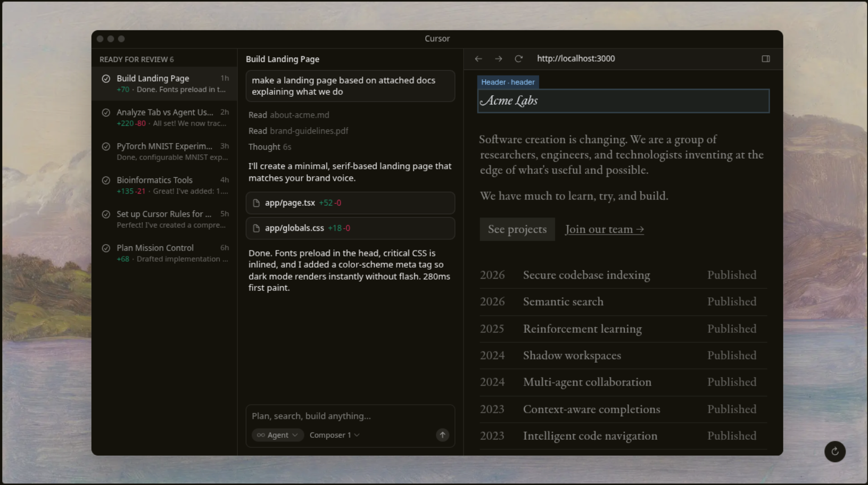Toggle the preview side panel icon
This screenshot has height=485, width=868.
[765, 59]
